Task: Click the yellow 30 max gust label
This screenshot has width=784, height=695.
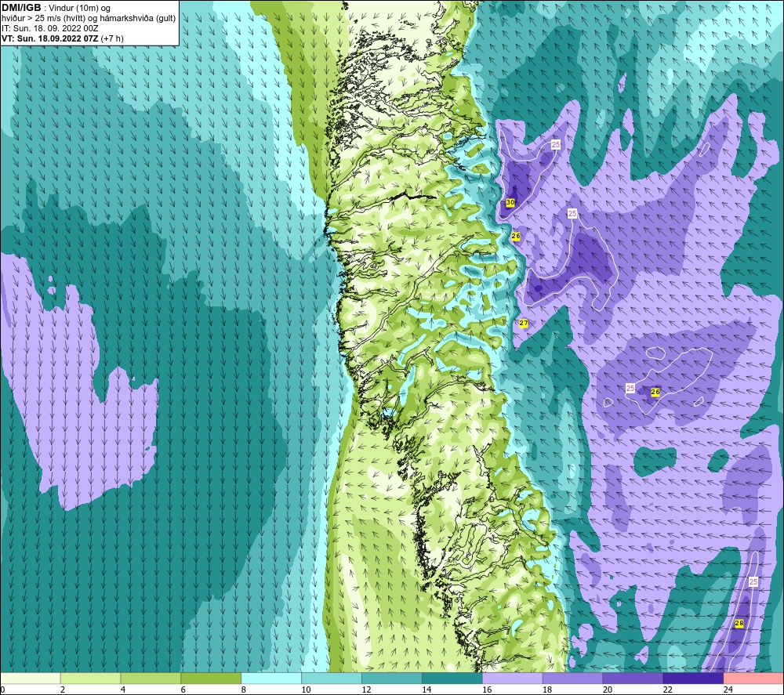Action: click(510, 202)
